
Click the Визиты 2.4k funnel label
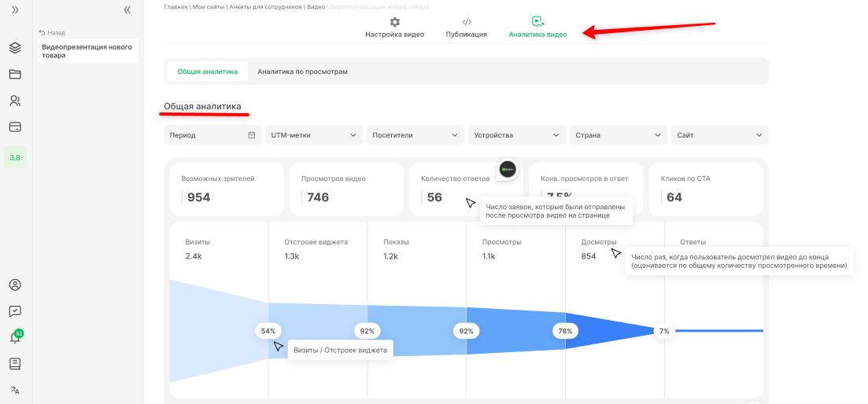[x=198, y=248]
